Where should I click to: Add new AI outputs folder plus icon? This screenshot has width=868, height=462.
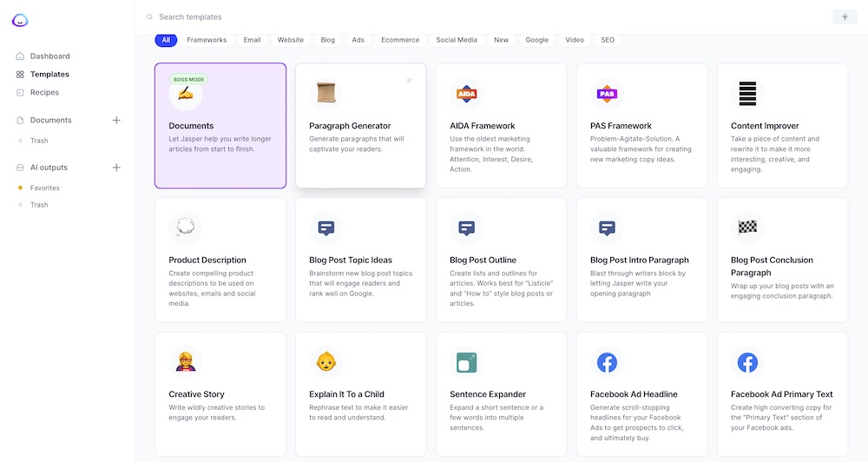click(x=116, y=168)
